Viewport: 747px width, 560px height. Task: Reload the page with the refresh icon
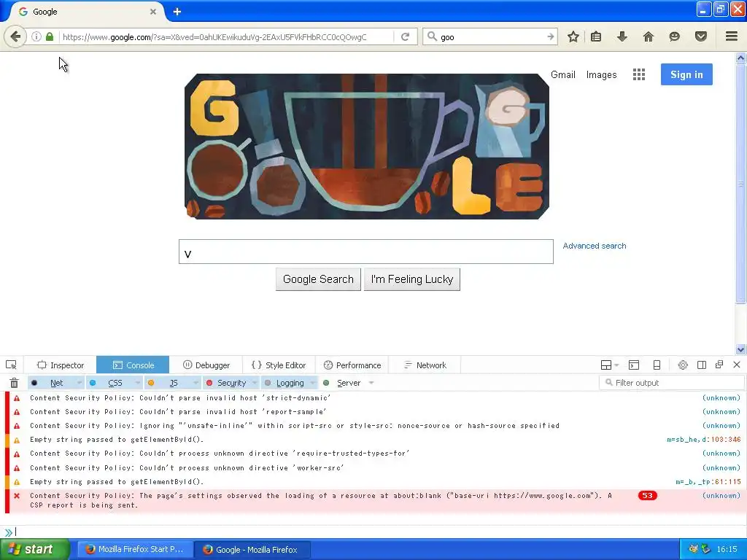(x=406, y=36)
